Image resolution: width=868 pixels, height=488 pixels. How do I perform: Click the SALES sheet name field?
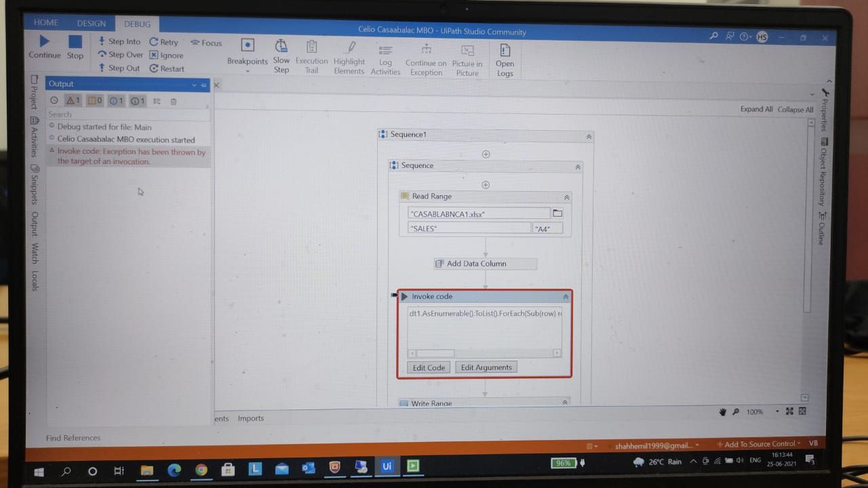(470, 228)
